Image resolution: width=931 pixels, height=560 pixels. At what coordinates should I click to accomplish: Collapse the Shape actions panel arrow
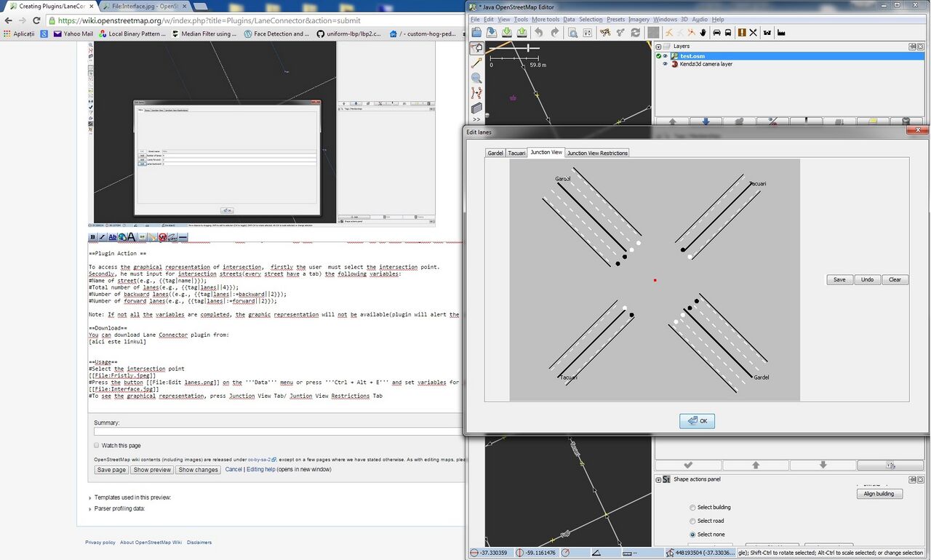tap(658, 480)
